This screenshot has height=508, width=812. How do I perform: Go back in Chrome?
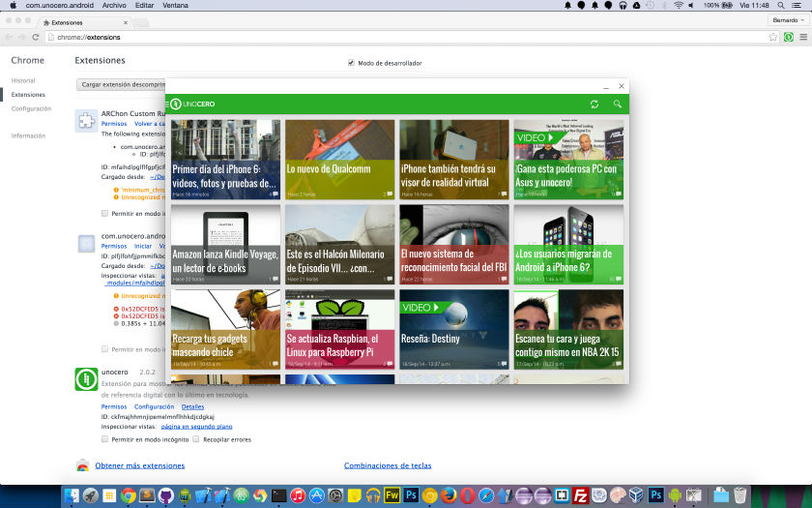pyautogui.click(x=9, y=37)
